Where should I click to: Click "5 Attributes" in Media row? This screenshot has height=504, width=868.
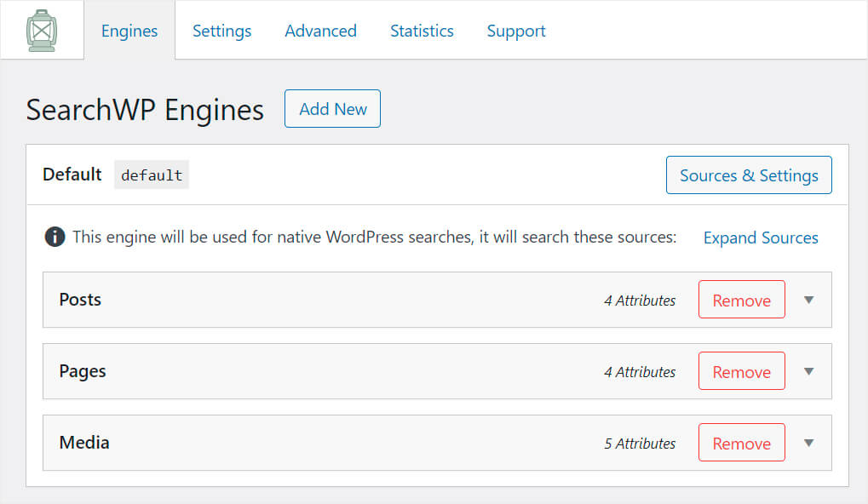click(640, 444)
